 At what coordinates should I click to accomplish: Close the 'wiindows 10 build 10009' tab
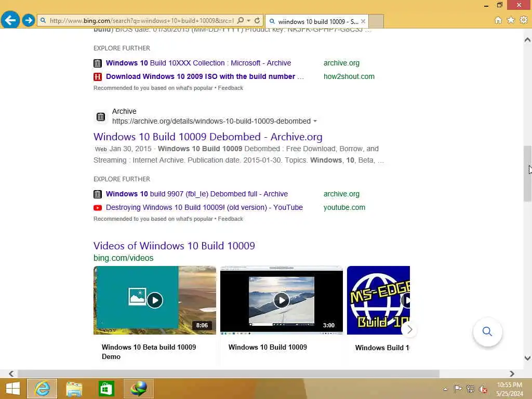(363, 21)
